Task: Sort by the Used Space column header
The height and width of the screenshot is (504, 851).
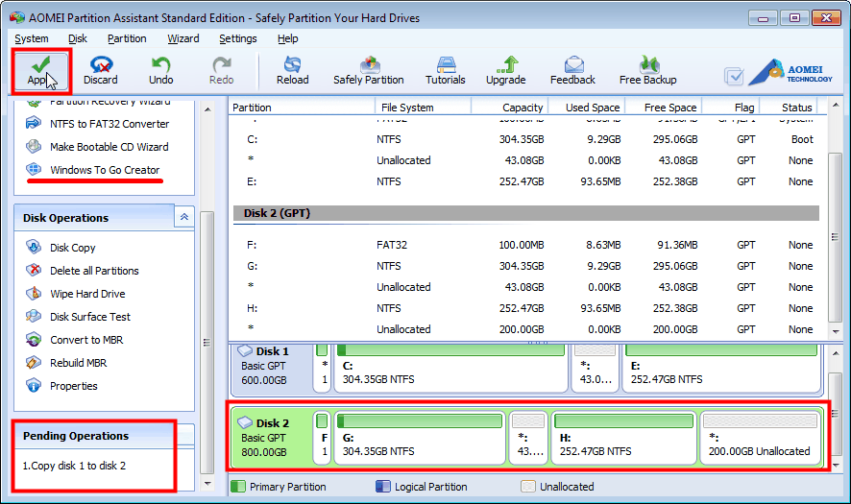Action: pos(587,107)
